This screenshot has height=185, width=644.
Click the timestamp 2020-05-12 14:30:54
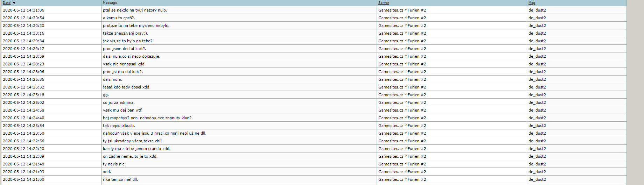point(23,18)
